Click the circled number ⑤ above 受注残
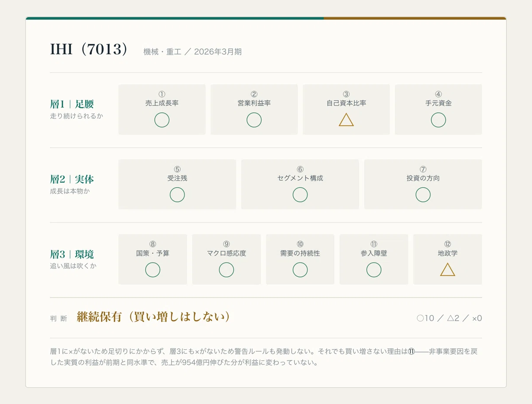The height and width of the screenshot is (404, 532). pyautogui.click(x=177, y=169)
